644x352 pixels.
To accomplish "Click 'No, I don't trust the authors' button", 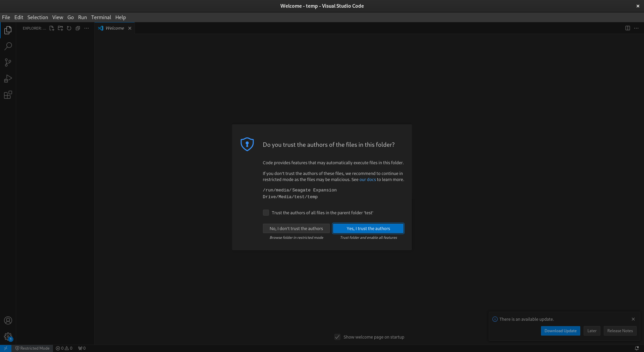I will [296, 228].
